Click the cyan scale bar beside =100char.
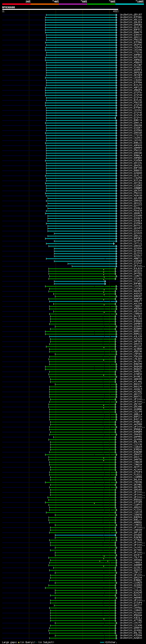 click(x=102, y=642)
